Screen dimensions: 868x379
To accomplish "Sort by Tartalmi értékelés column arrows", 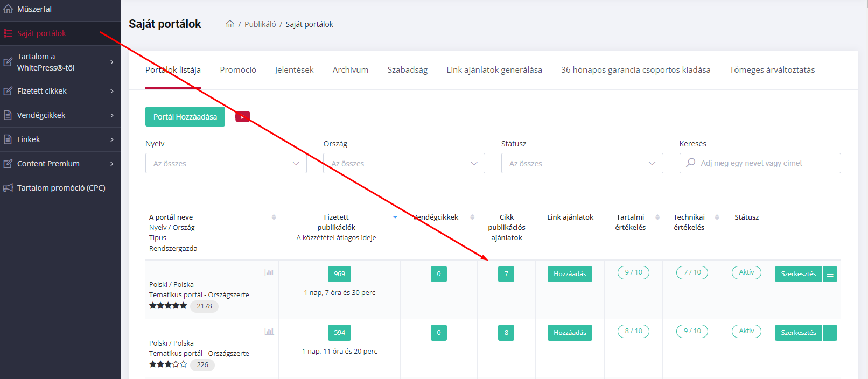I will 657,217.
